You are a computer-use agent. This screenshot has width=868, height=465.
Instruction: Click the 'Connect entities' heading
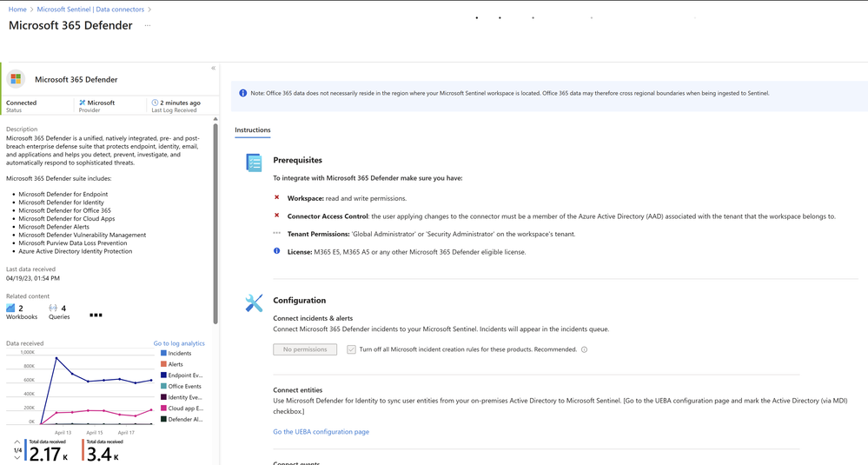coord(297,390)
